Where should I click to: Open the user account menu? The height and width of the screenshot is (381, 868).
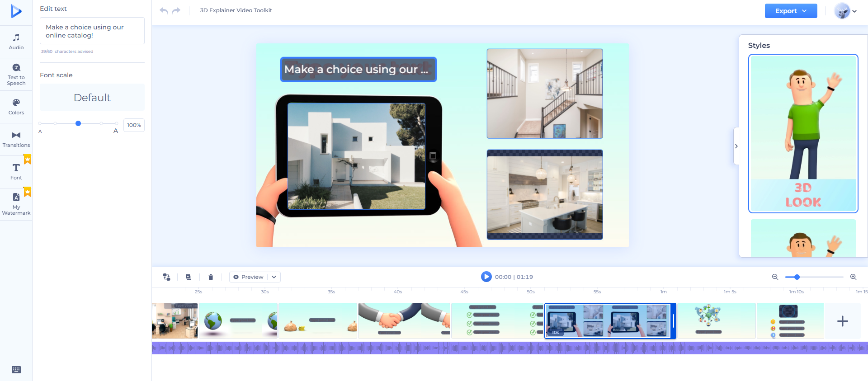click(x=845, y=11)
